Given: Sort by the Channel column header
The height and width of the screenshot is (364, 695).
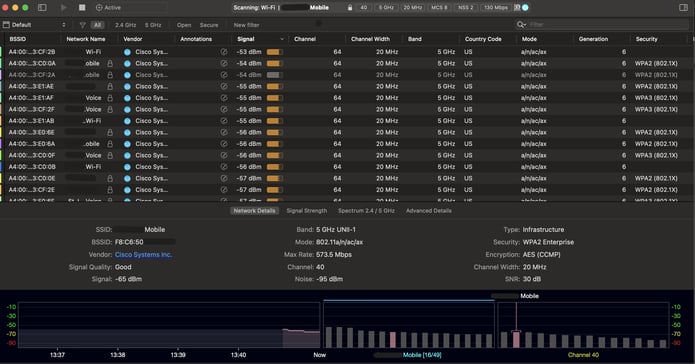Looking at the screenshot, I should (305, 39).
